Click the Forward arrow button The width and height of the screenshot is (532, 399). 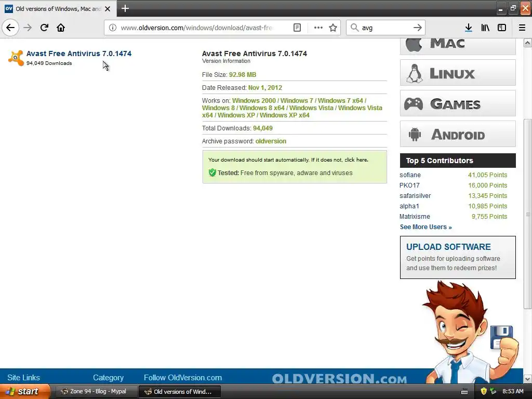(28, 28)
